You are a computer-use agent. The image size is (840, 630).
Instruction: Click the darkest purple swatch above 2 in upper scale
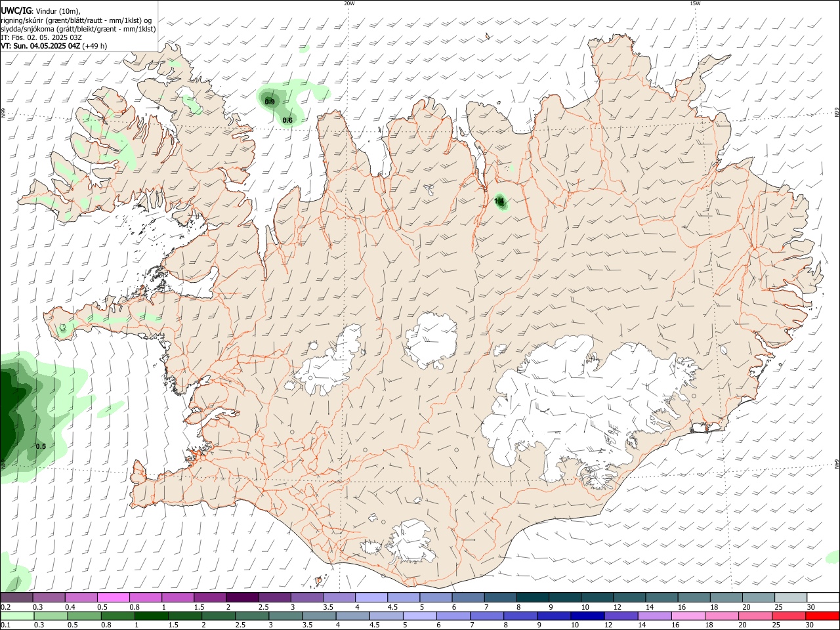coord(241,597)
